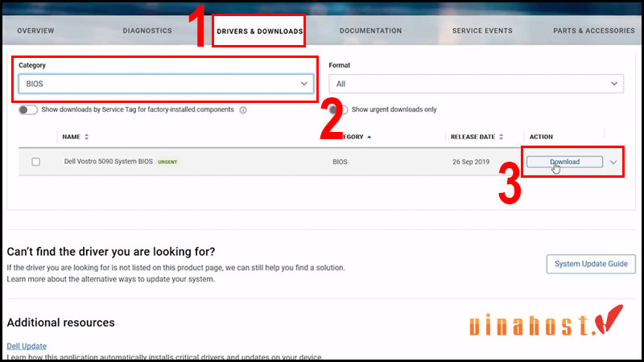Click the BIOS category cell in table
Viewport: 644px width, 362px height.
tap(340, 162)
